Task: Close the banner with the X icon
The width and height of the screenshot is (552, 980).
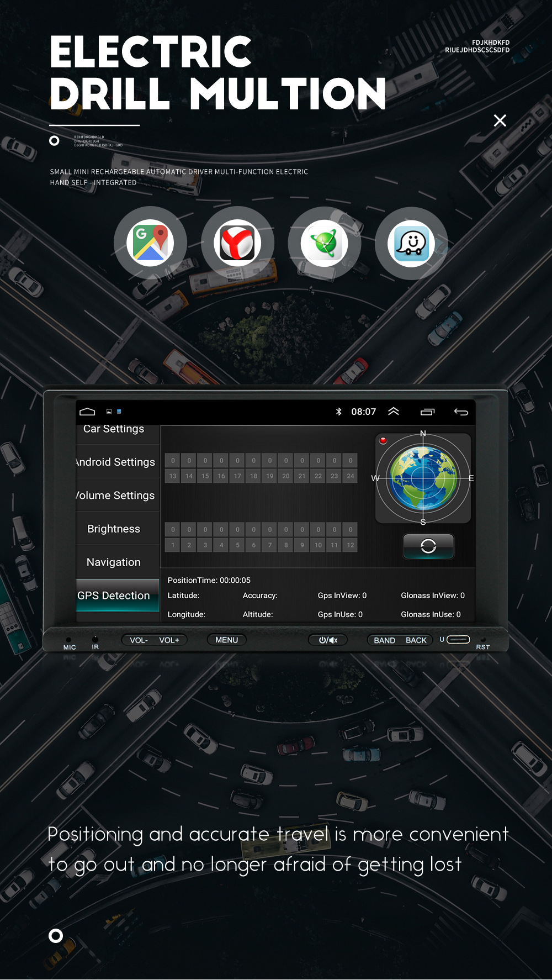Action: click(500, 120)
